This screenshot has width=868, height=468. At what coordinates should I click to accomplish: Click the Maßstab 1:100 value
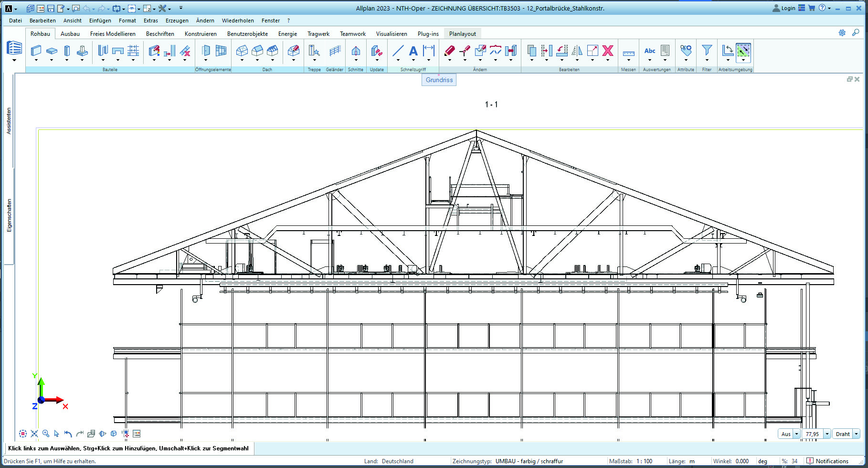pos(644,461)
